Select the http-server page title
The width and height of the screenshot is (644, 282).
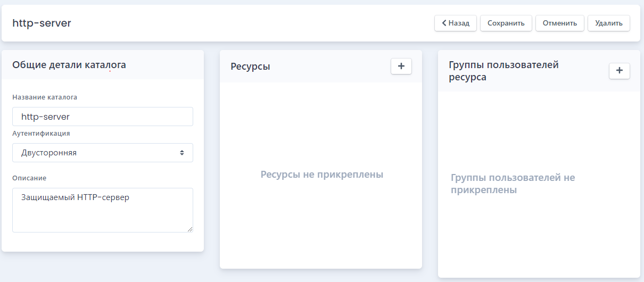tap(42, 23)
